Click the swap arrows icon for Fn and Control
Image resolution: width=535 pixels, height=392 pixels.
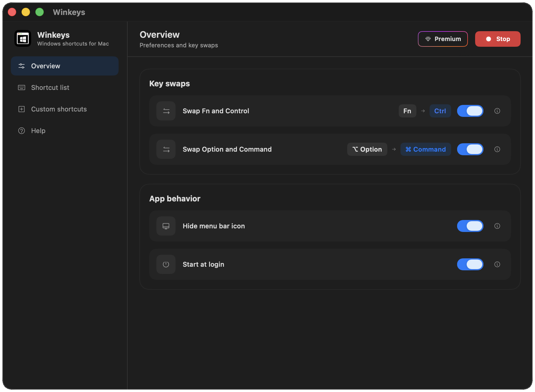point(166,111)
